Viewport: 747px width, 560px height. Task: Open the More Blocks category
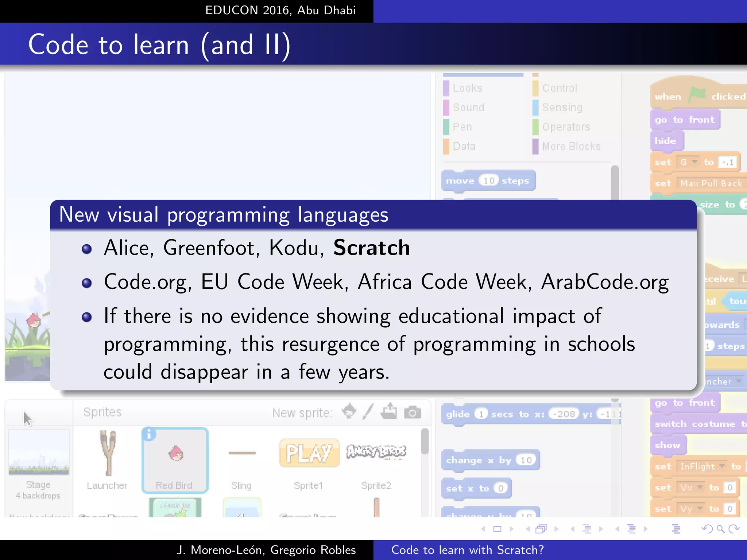pyautogui.click(x=566, y=146)
